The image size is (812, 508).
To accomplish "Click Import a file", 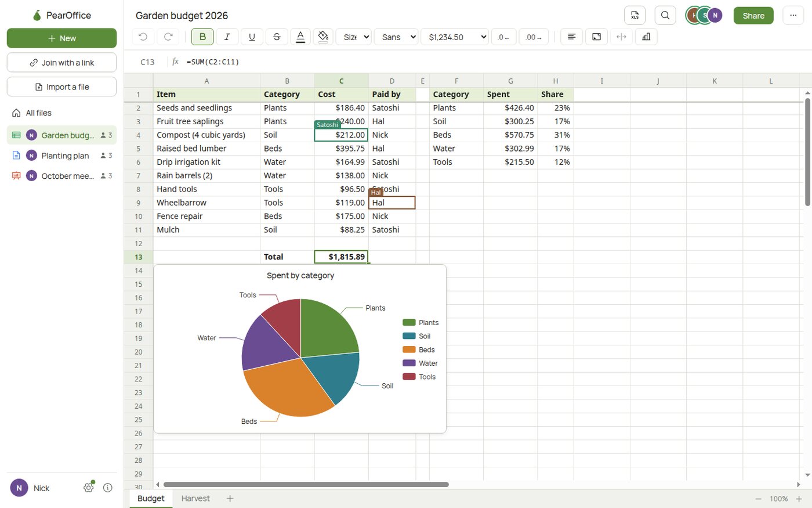I will pyautogui.click(x=61, y=87).
